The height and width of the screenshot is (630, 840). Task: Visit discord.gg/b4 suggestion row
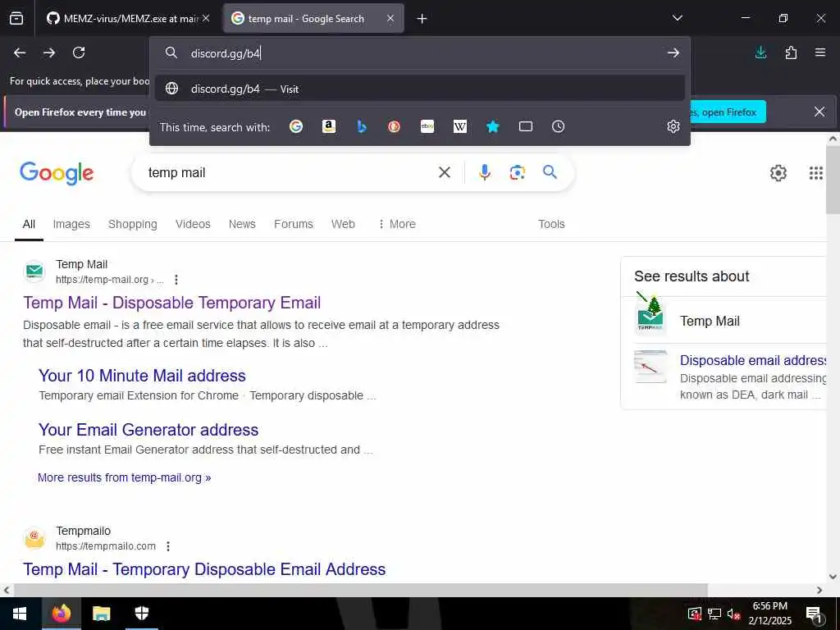(420, 89)
